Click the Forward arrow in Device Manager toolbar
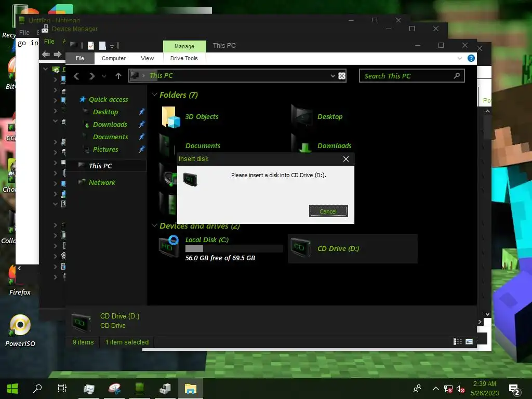 pos(58,54)
